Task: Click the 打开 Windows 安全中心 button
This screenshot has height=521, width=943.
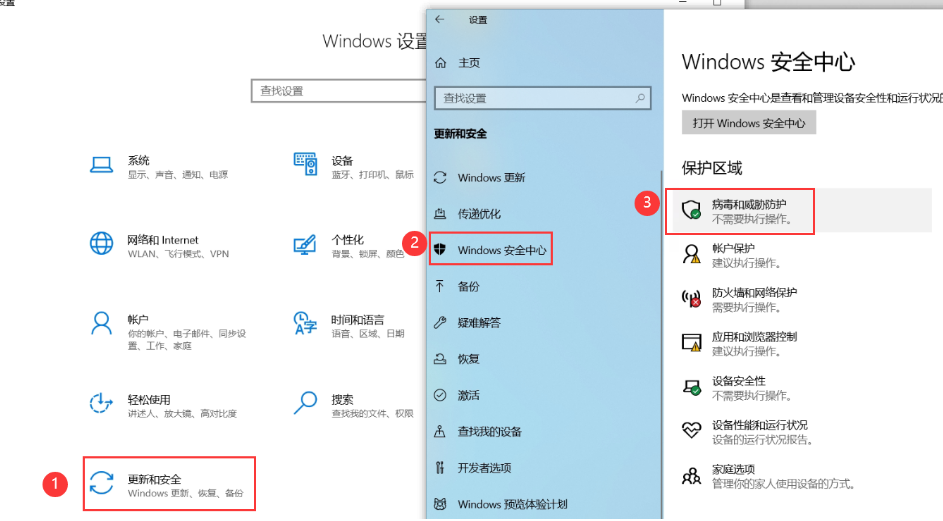Action: (749, 123)
